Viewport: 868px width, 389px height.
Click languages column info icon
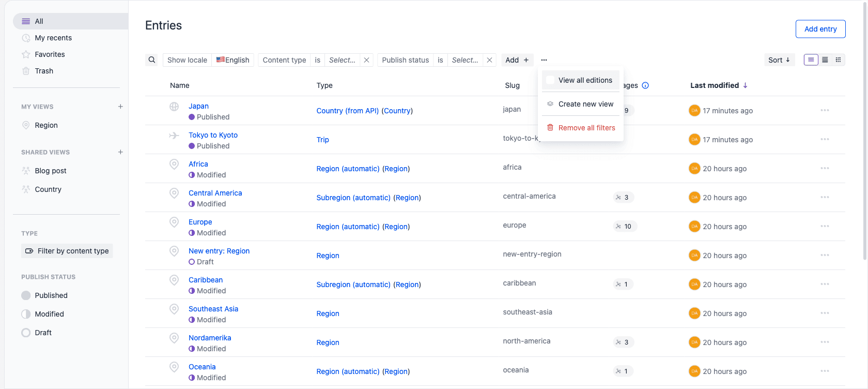tap(645, 85)
